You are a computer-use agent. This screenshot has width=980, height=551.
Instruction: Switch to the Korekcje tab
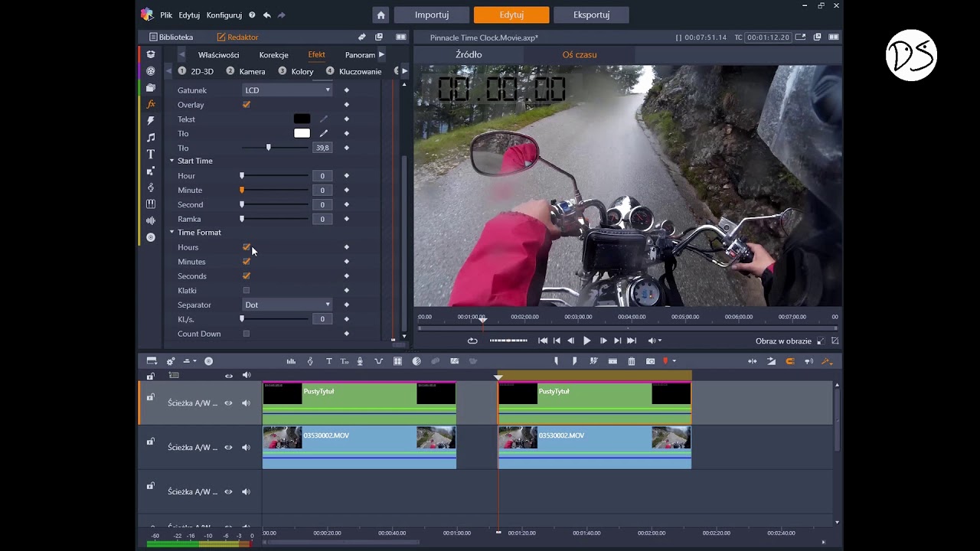[274, 55]
